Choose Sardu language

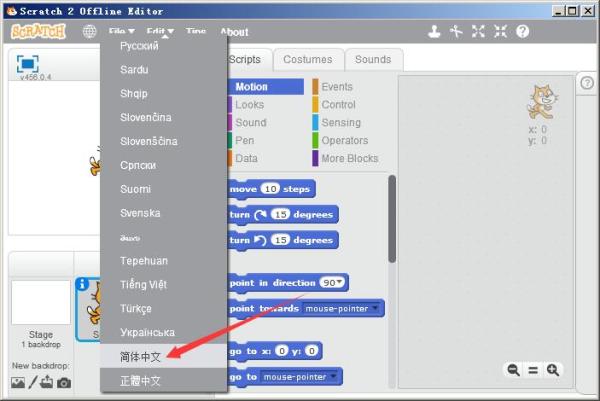point(164,70)
